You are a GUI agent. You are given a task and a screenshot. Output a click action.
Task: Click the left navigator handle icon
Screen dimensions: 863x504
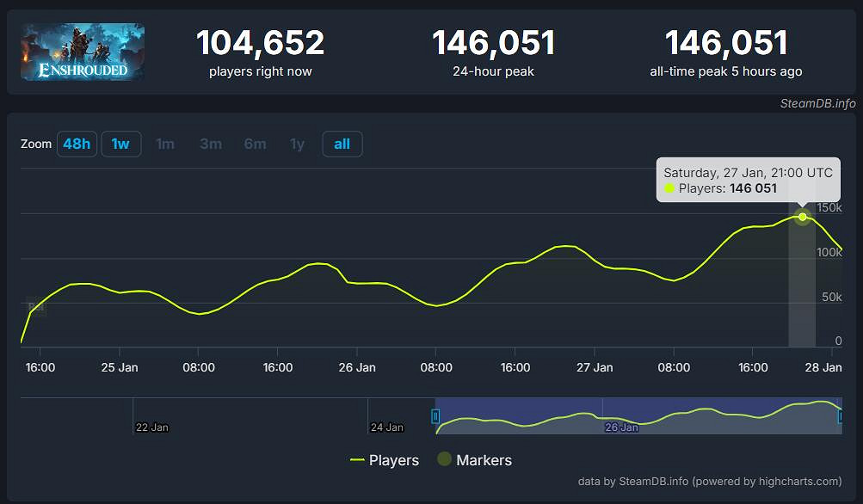[x=436, y=416]
